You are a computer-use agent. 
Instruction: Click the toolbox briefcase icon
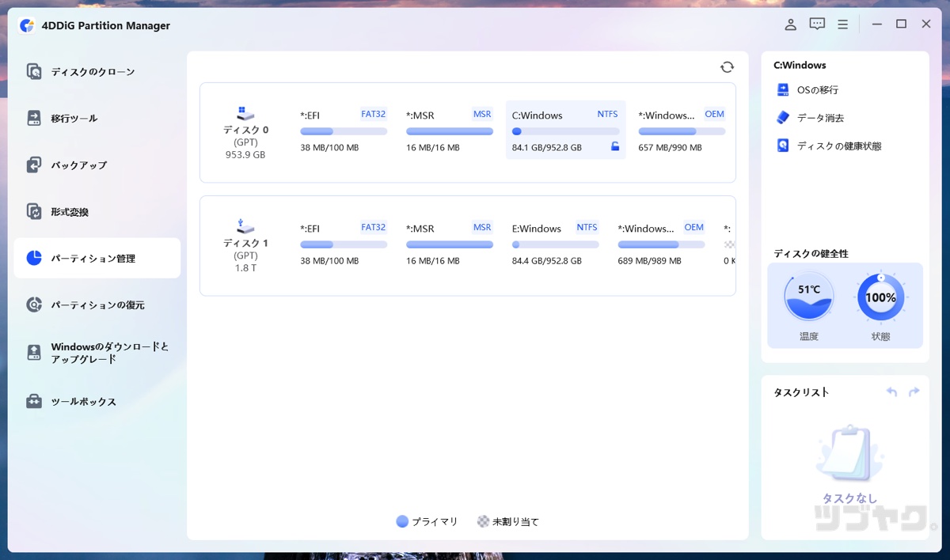[x=34, y=401]
